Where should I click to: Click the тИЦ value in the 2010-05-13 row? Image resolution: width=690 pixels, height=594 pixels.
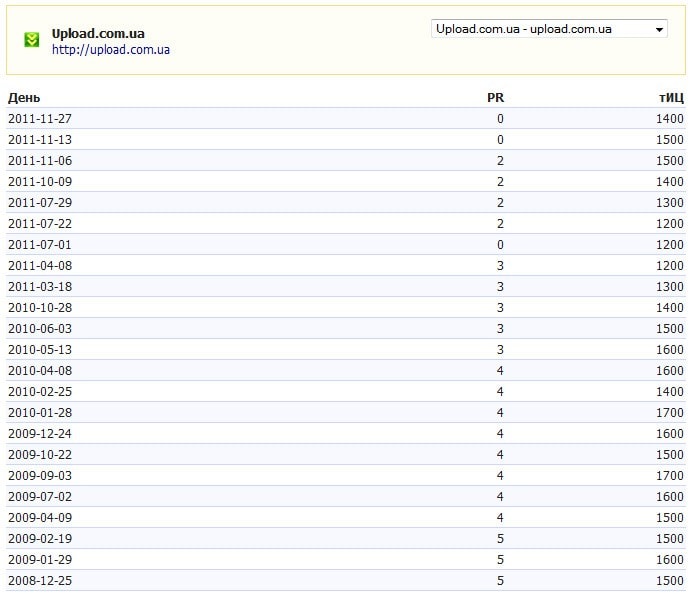670,350
